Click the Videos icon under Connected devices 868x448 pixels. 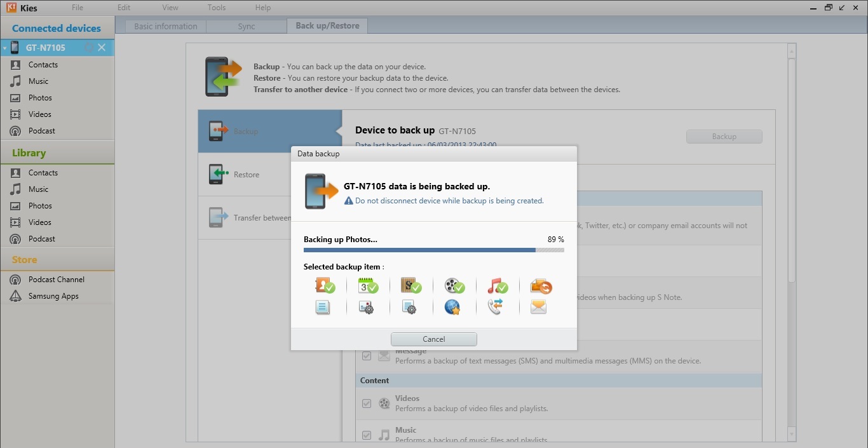pyautogui.click(x=15, y=114)
